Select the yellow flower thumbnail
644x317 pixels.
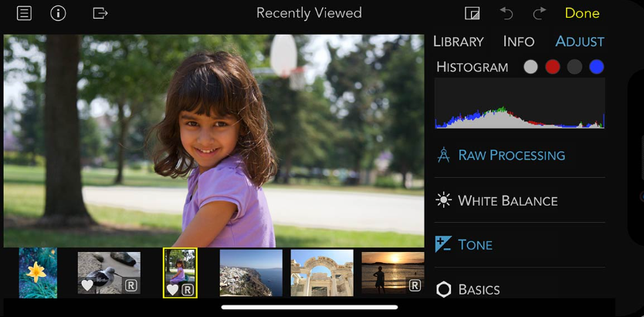[38, 273]
